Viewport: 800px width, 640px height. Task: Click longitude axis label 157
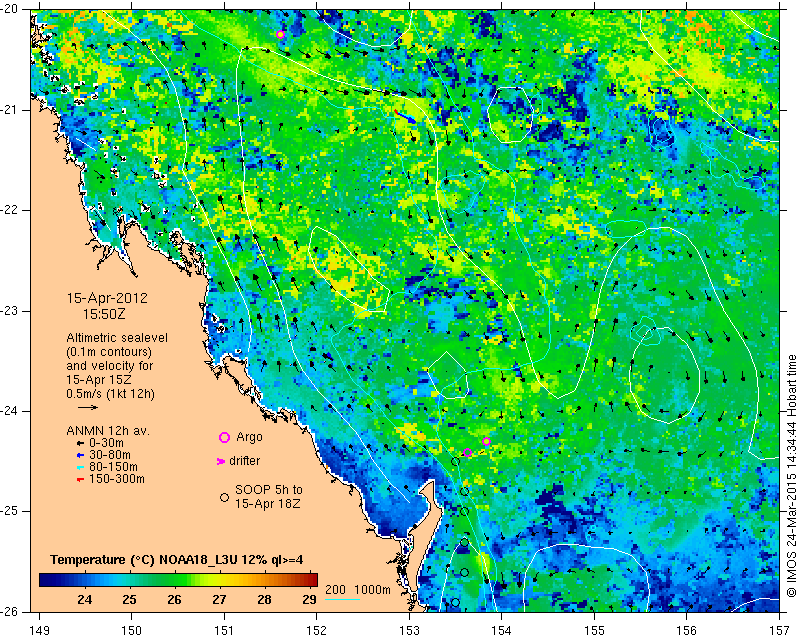780,631
